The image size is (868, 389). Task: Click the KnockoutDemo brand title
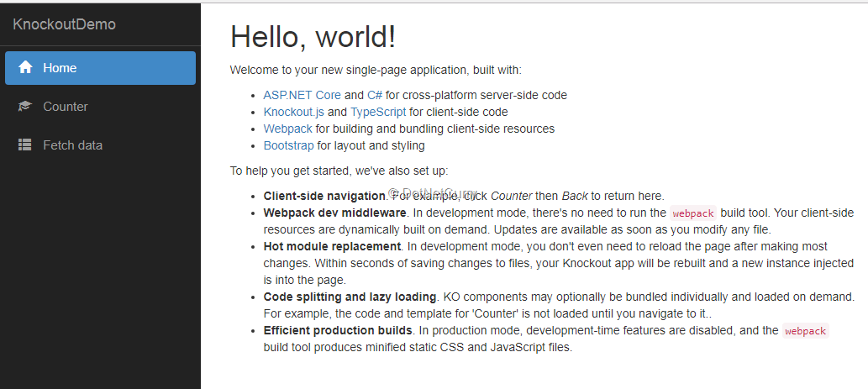click(64, 24)
